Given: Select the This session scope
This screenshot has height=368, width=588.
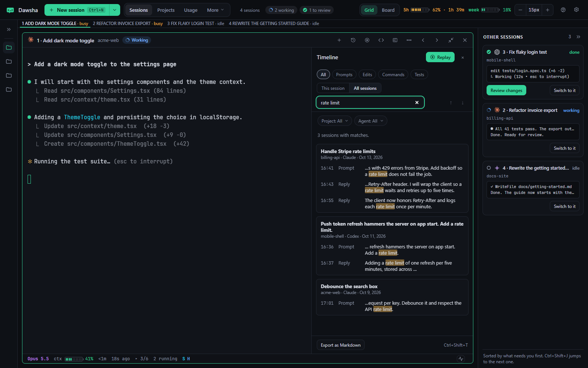Looking at the screenshot, I should coord(333,88).
